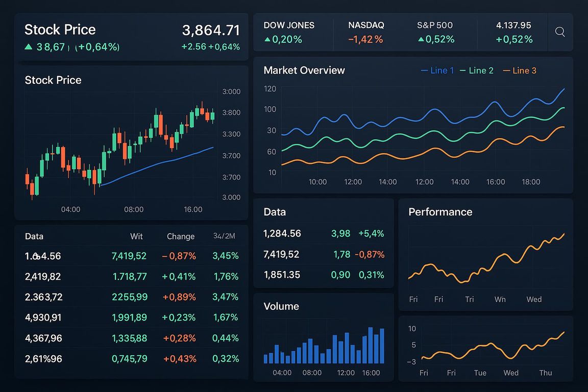Click the green up arrow under S&P 500
Image resolution: width=588 pixels, height=392 pixels.
[x=421, y=40]
